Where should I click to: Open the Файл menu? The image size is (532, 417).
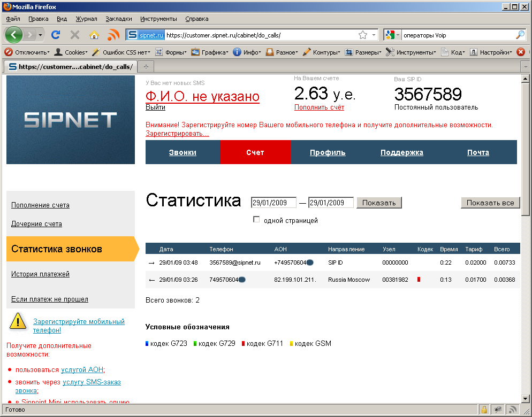pos(13,19)
